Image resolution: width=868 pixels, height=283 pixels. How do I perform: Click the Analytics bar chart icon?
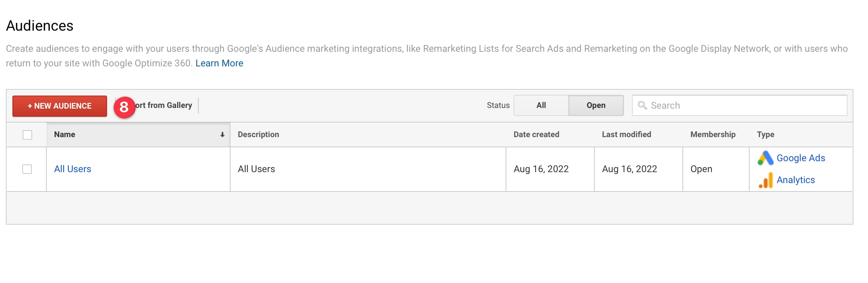pos(766,180)
